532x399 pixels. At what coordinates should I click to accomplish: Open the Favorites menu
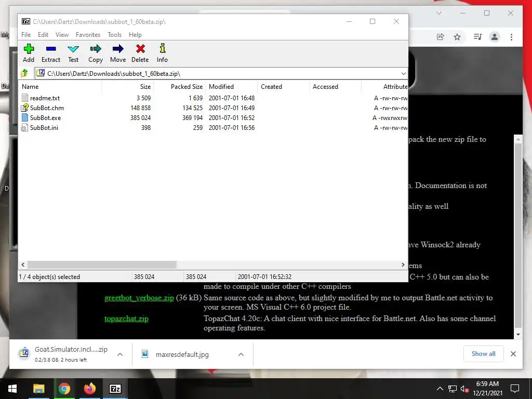tap(88, 35)
